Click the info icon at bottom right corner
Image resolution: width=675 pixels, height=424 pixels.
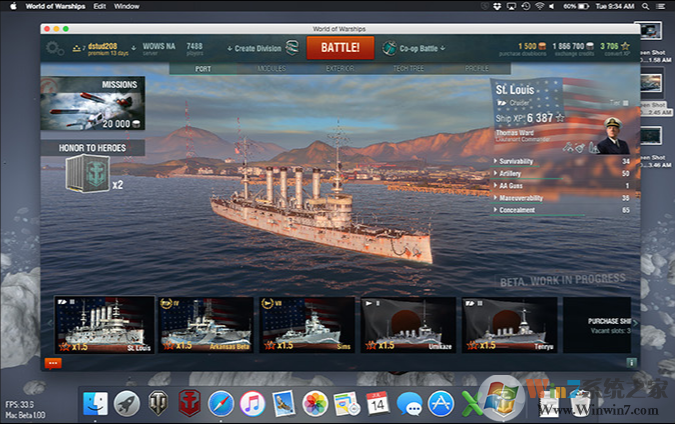(x=630, y=362)
